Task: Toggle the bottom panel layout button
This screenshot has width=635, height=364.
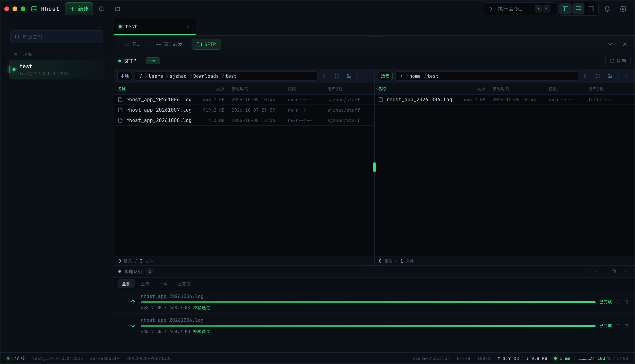Action: pyautogui.click(x=578, y=9)
